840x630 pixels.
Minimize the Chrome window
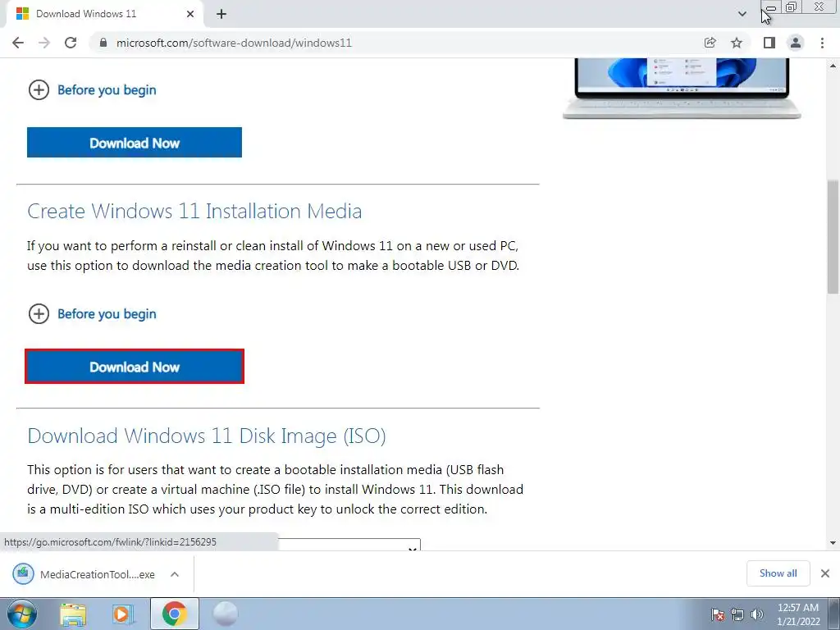(x=770, y=7)
